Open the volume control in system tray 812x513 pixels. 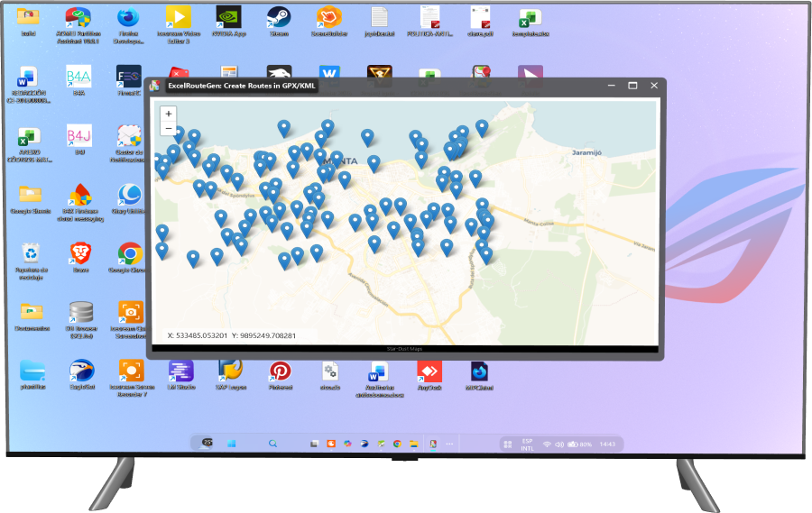tap(559, 444)
